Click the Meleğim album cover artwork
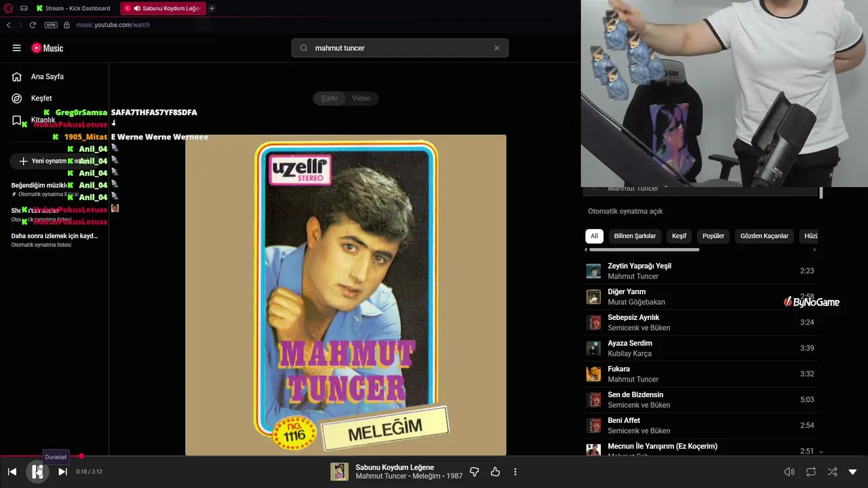Screen dimensions: 868x488 (346, 295)
